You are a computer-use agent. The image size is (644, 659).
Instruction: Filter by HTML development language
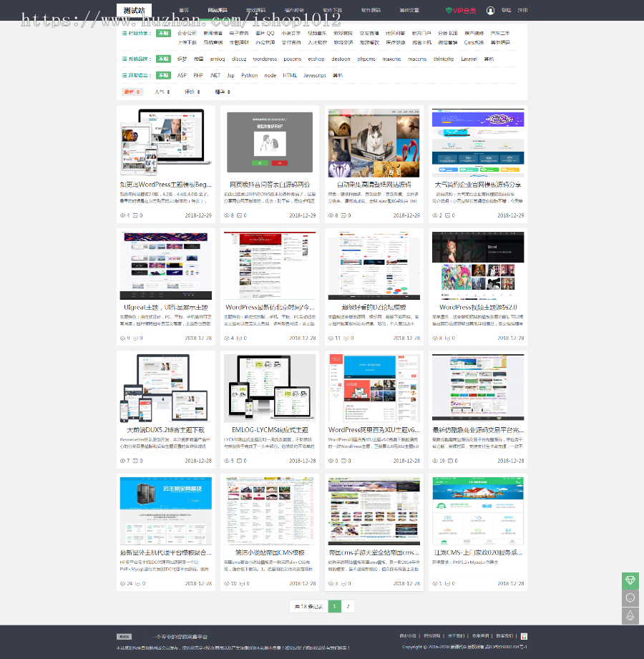point(290,76)
